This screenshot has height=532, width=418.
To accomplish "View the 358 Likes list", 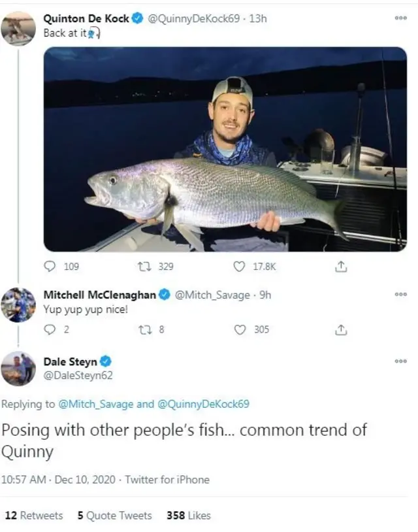I will [x=189, y=516].
